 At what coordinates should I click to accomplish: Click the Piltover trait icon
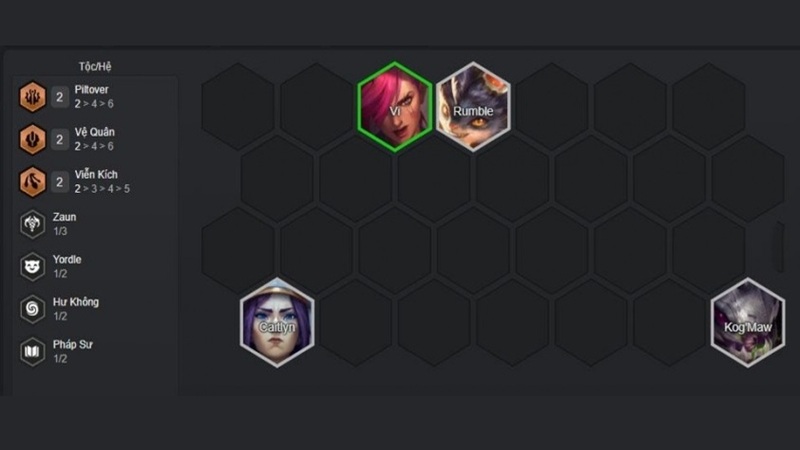click(x=32, y=97)
